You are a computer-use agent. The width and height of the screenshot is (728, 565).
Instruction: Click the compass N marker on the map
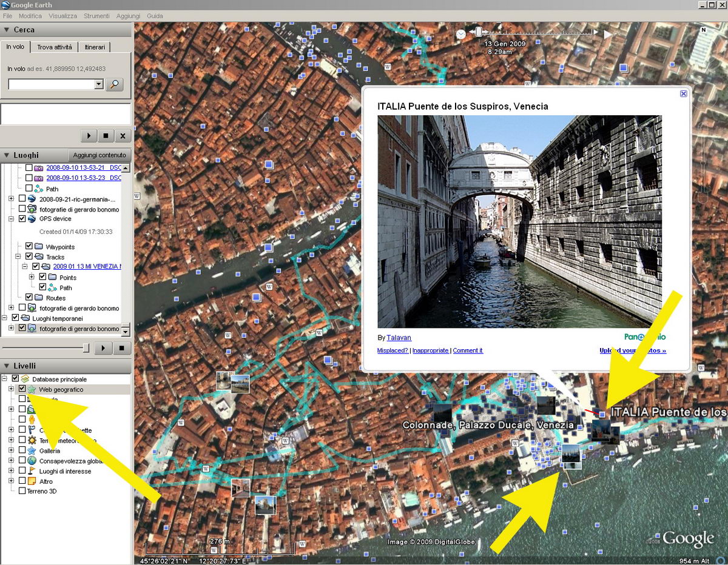click(x=704, y=30)
